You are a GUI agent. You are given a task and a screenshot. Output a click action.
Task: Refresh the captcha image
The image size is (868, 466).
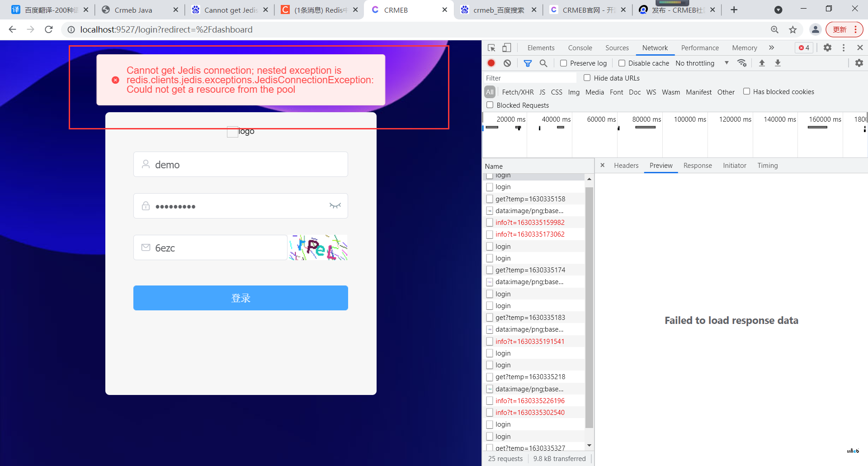click(318, 247)
